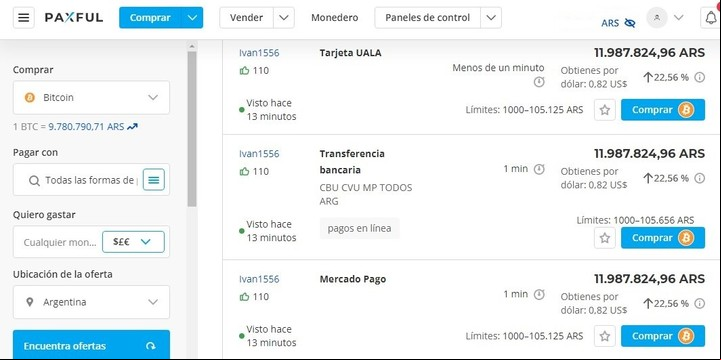721x360 pixels.
Task: Expand the account chevron next to avatar
Action: click(678, 18)
